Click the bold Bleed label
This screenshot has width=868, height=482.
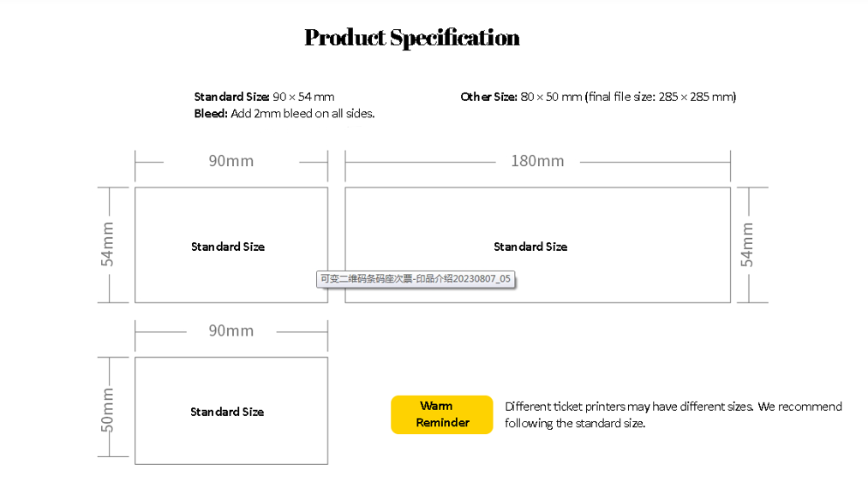pos(210,114)
